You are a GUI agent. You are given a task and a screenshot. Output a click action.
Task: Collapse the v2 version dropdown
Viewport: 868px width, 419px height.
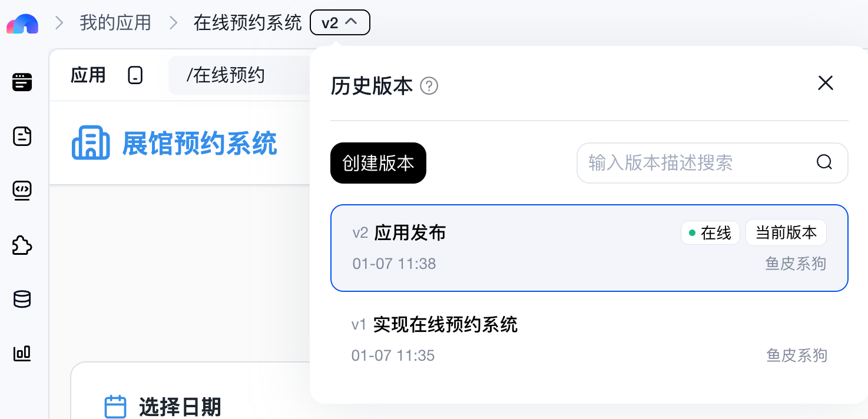coord(340,23)
